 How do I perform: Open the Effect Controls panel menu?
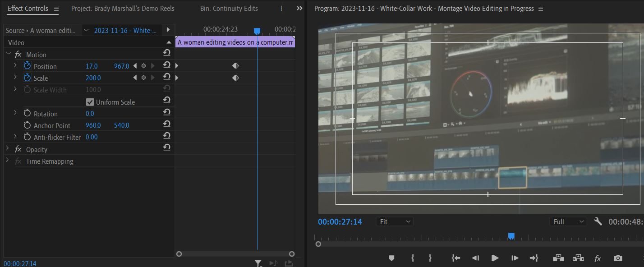point(56,9)
